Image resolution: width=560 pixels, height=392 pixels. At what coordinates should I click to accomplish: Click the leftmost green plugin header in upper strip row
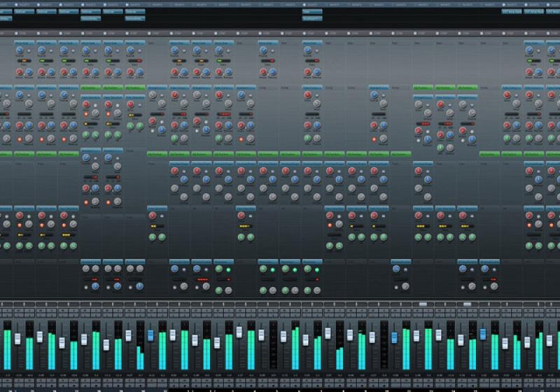coord(90,87)
